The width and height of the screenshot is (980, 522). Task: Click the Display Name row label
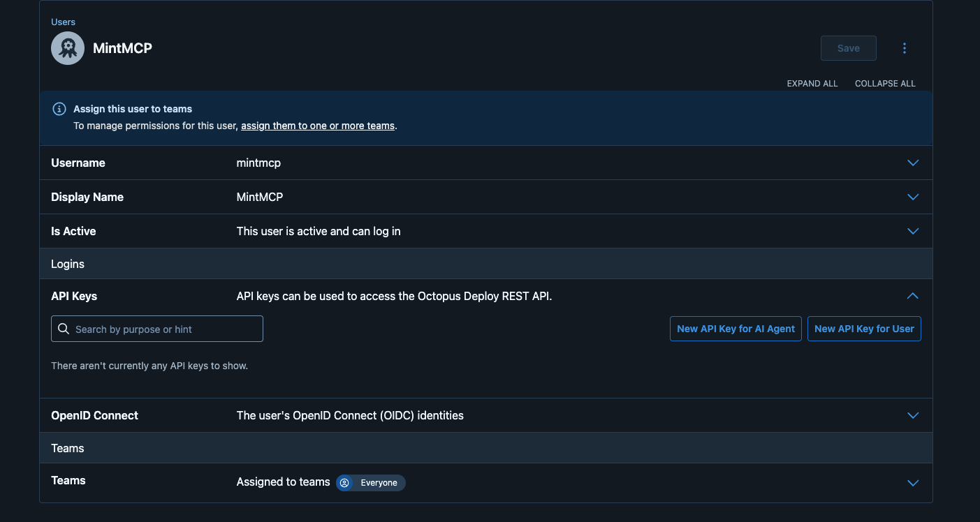pyautogui.click(x=87, y=197)
